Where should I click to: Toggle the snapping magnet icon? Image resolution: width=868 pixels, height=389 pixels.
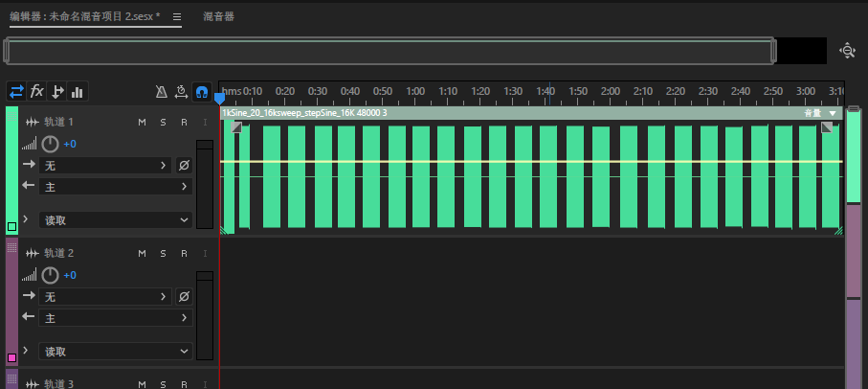click(x=202, y=92)
